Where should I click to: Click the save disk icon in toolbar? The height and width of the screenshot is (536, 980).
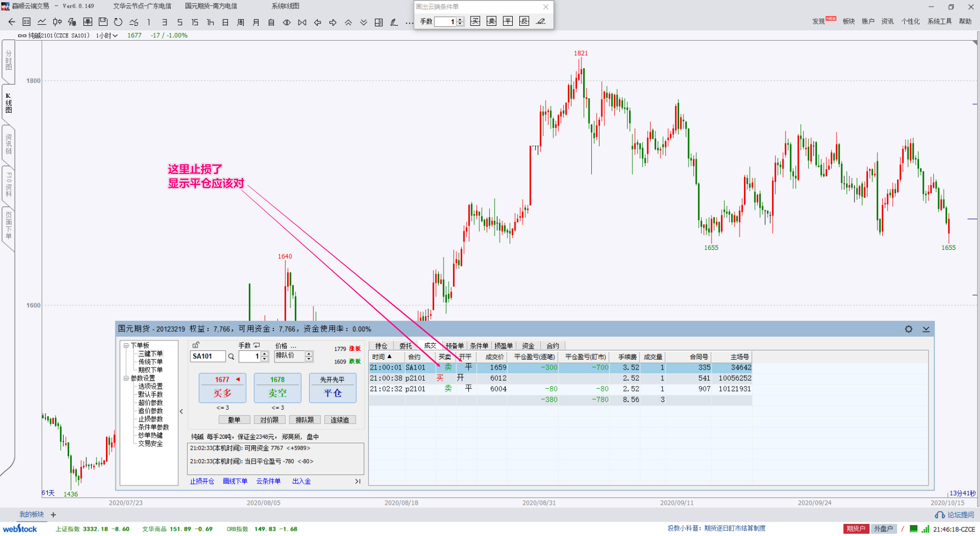pyautogui.click(x=103, y=22)
